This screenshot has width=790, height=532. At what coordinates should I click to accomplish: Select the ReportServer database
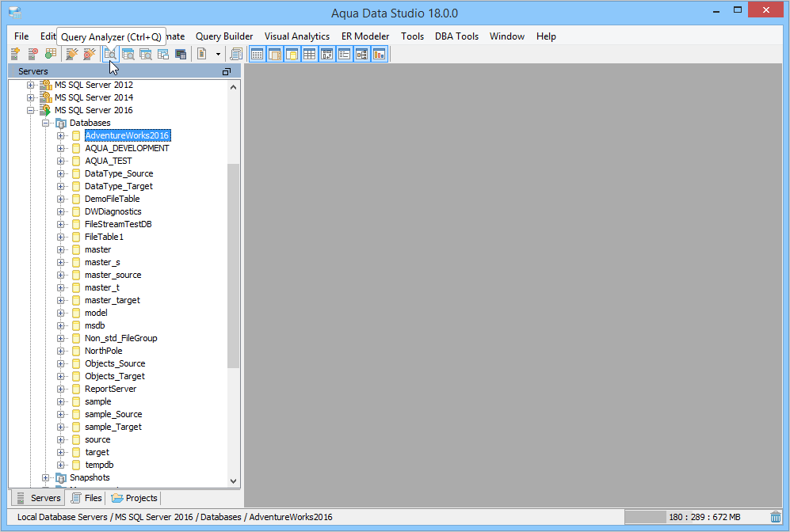[x=110, y=389]
